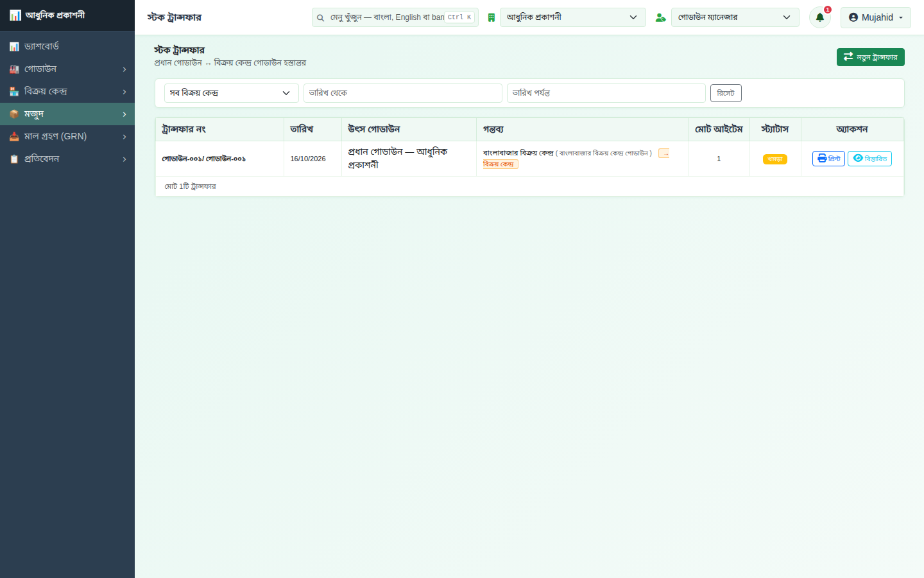Image resolution: width=924 pixels, height=578 pixels.
Task: Click the মজুদ box icon in sidebar
Action: point(14,114)
